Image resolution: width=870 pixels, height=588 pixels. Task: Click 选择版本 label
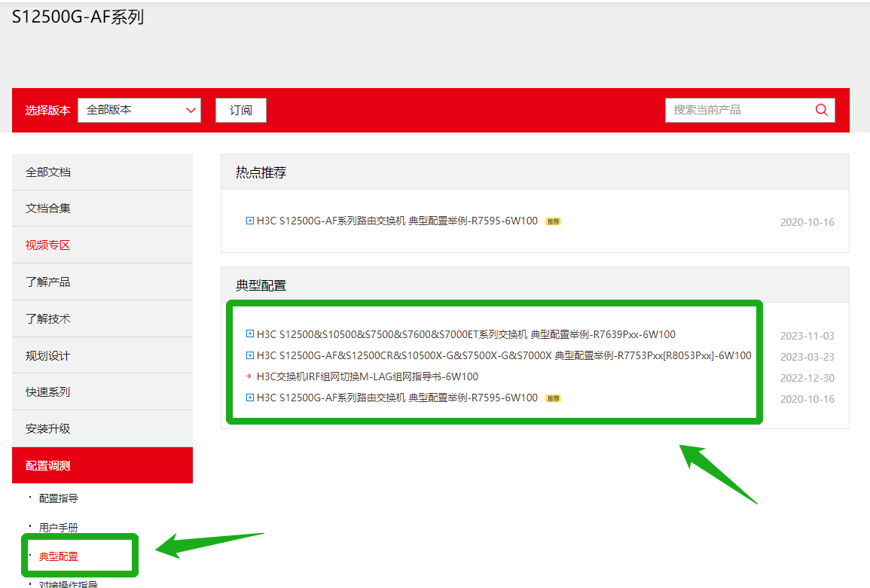click(47, 111)
